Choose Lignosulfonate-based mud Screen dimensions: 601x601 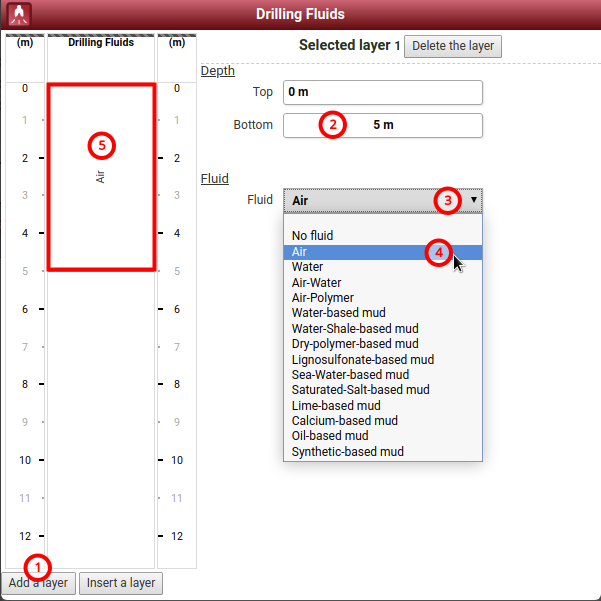[x=362, y=360]
